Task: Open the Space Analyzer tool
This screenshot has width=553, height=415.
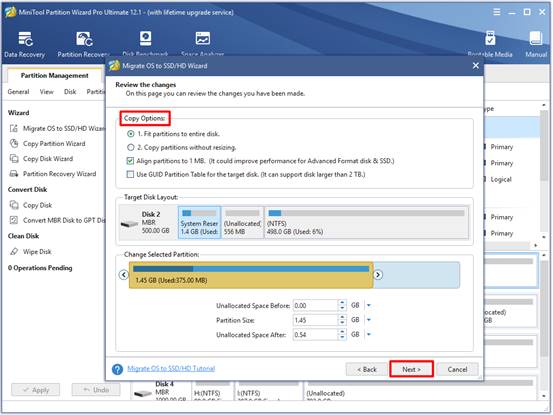Action: [x=202, y=44]
